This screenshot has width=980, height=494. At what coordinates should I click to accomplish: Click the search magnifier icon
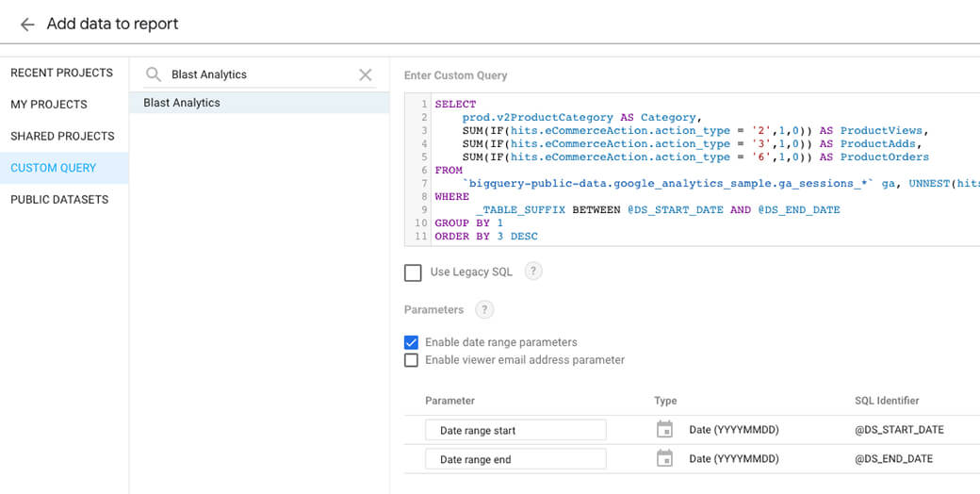(153, 75)
